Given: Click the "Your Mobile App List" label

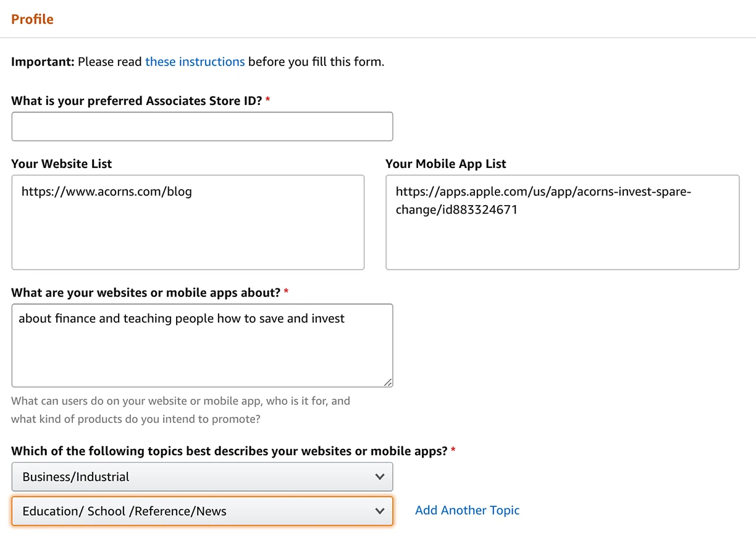Looking at the screenshot, I should (446, 164).
